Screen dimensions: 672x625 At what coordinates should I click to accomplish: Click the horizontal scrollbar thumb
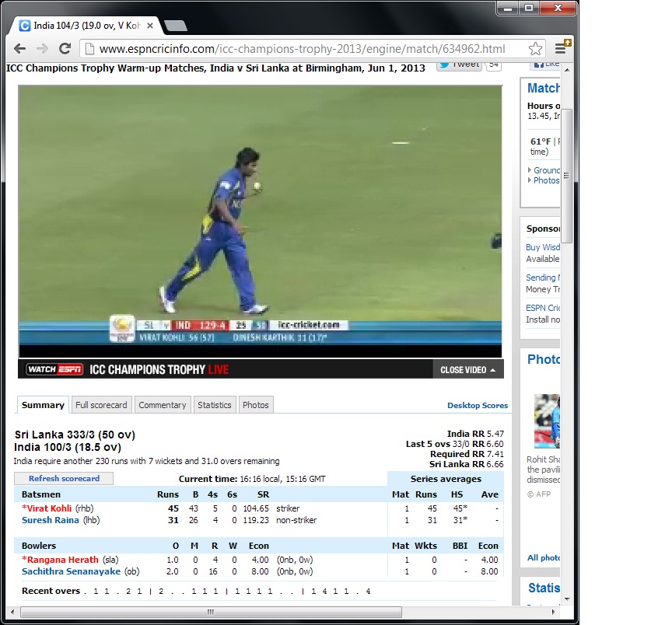click(211, 612)
